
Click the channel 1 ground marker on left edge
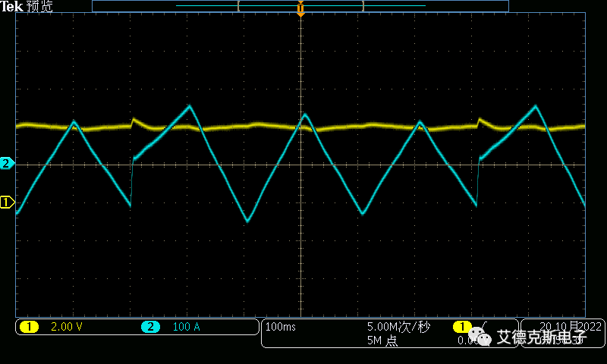(7, 202)
